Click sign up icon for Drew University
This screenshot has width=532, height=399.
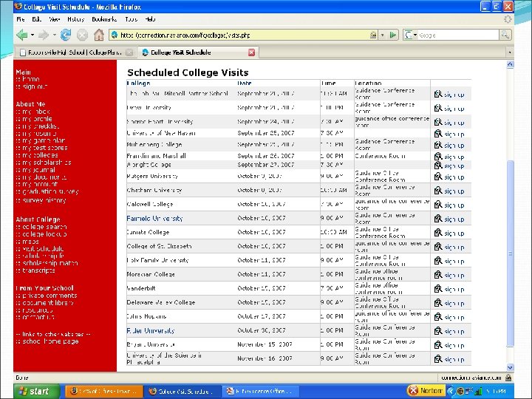(x=438, y=108)
